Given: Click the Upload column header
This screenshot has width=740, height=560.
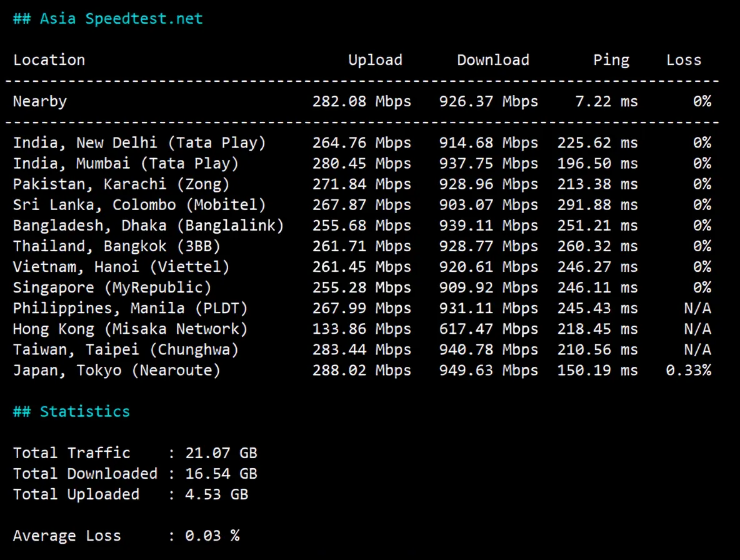Looking at the screenshot, I should 375,59.
